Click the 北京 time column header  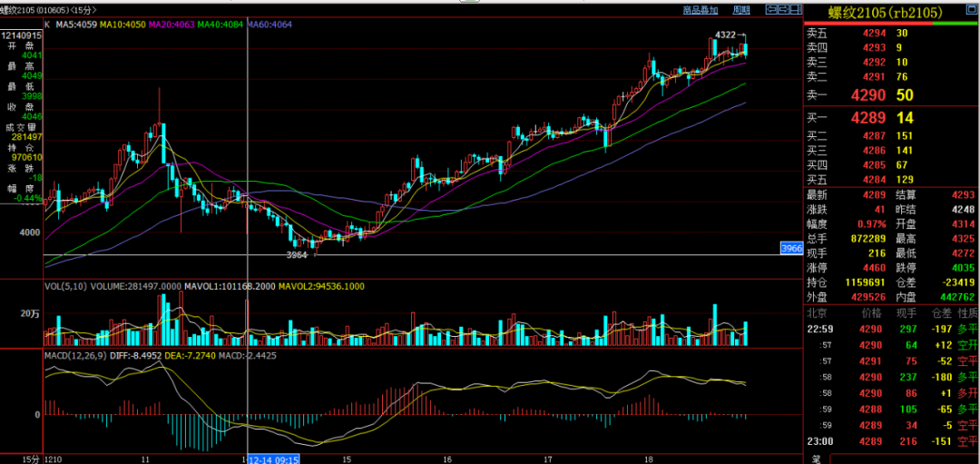pos(817,312)
